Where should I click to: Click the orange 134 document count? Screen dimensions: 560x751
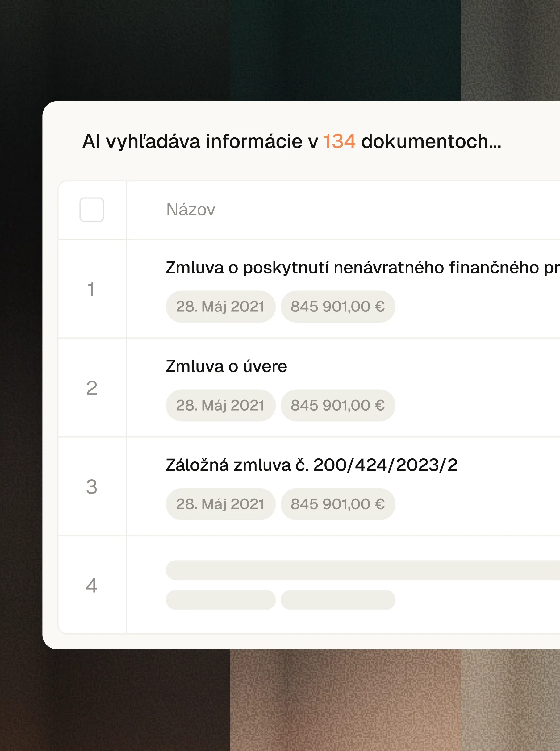pos(339,141)
